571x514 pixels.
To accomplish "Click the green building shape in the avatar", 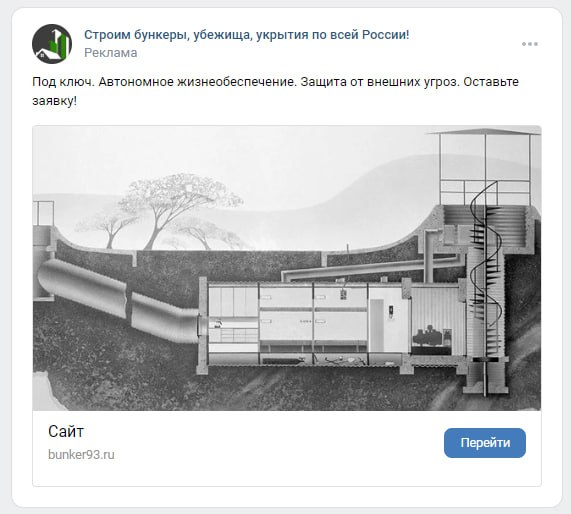I will coord(60,44).
